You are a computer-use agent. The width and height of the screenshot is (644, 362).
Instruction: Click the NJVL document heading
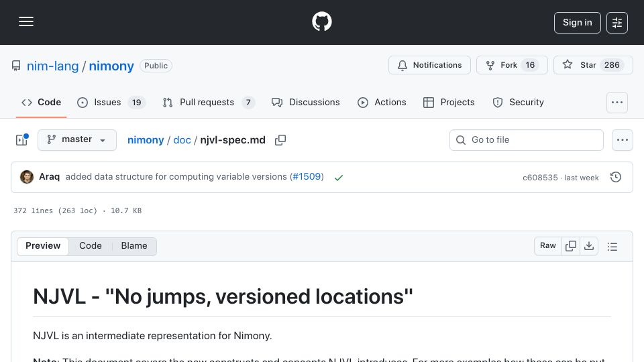pyautogui.click(x=223, y=296)
